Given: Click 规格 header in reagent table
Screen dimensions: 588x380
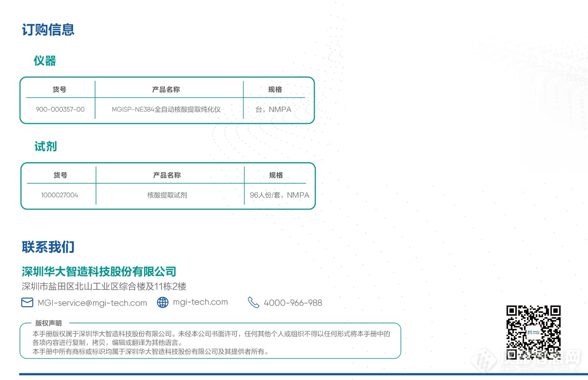Looking at the screenshot, I should pos(276,175).
